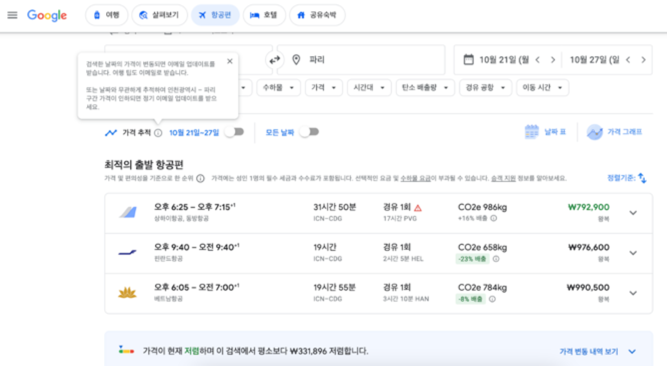Viewport: 667px width, 366px height.
Task: Select the 10월 21일 departure date field
Action: (x=504, y=60)
